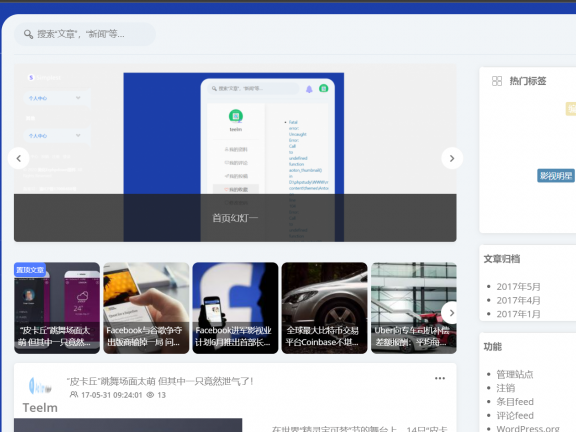Go to the previous homepage slide
Screen dimensions: 576x432
18,158
